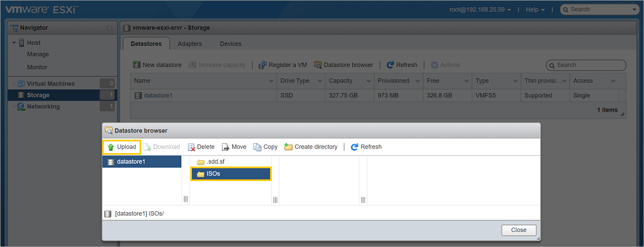This screenshot has height=247, width=644.
Task: Minimize the Navigator panel
Action: (109, 28)
